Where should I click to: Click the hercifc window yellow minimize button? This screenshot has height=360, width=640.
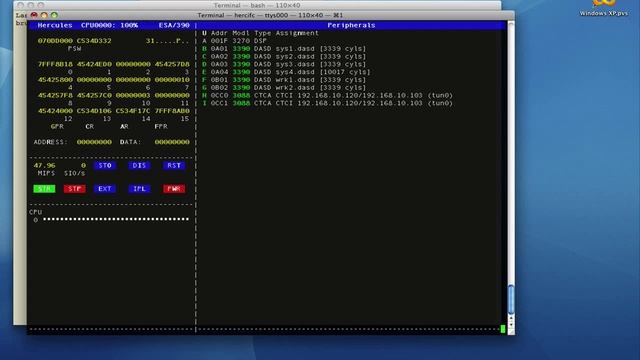(44, 15)
